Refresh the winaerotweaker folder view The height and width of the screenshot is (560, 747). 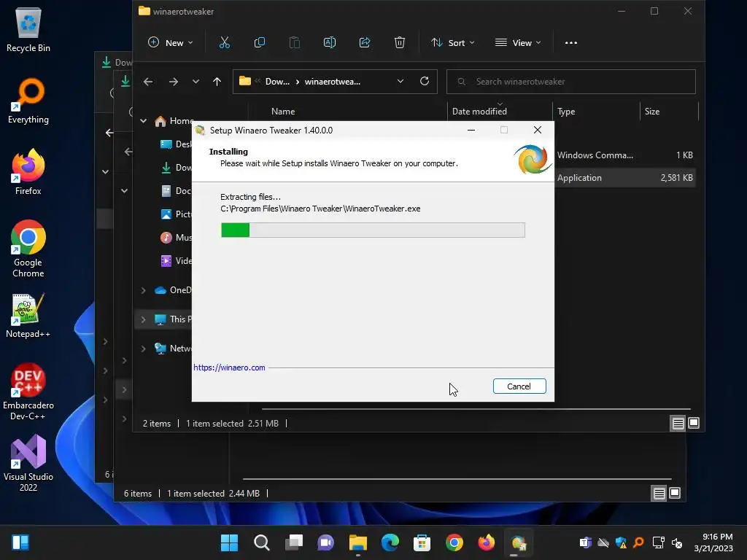pyautogui.click(x=425, y=81)
